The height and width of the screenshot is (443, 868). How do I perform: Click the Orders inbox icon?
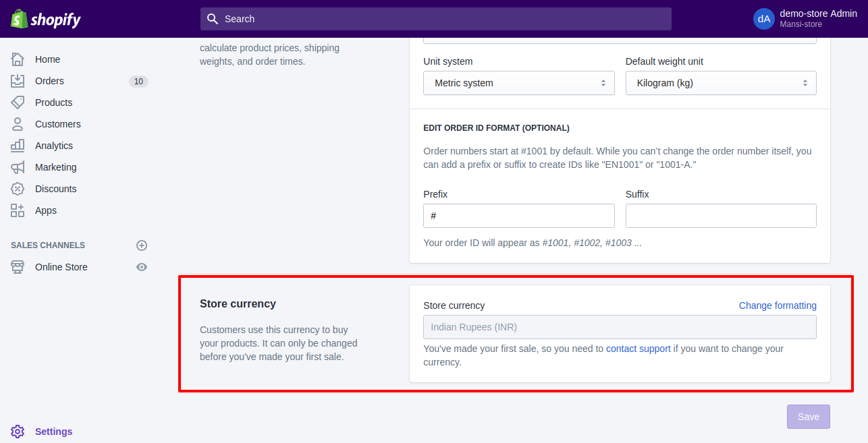point(18,81)
